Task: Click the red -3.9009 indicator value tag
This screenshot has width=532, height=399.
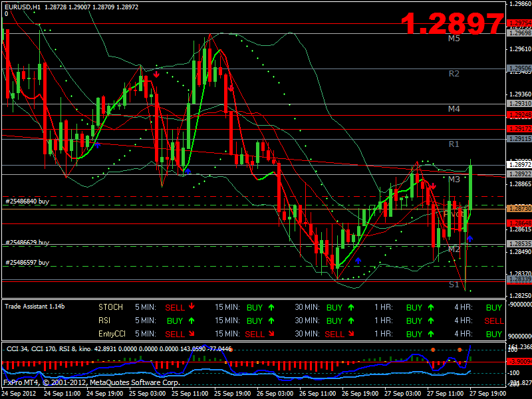Action: point(519,362)
